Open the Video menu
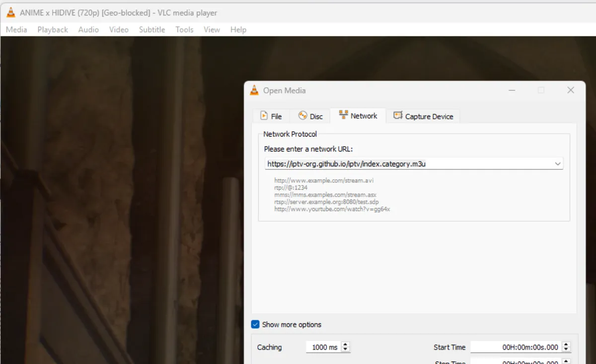The width and height of the screenshot is (596, 364). pyautogui.click(x=119, y=29)
